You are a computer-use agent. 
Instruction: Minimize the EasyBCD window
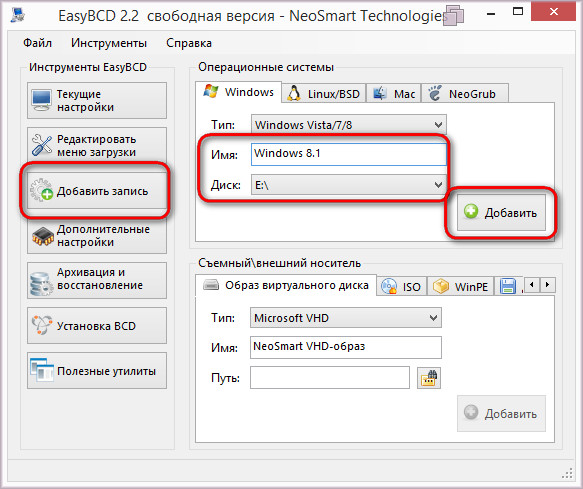(x=491, y=13)
